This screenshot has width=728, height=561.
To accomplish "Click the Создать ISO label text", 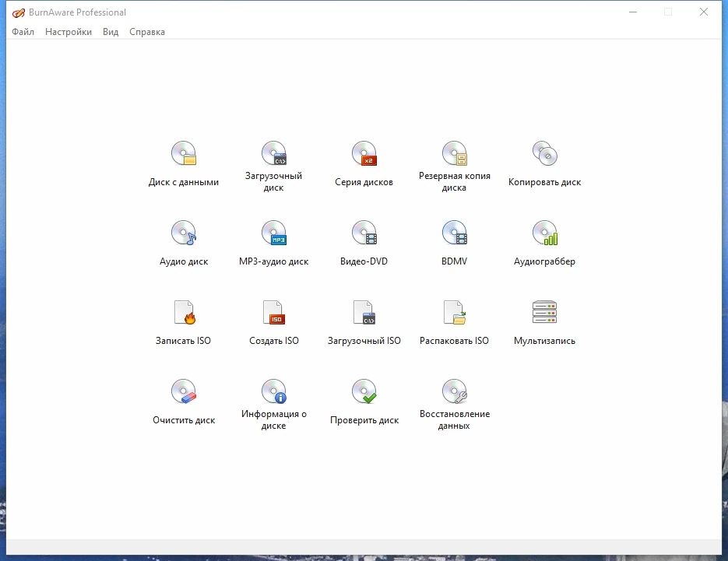I will tap(274, 341).
